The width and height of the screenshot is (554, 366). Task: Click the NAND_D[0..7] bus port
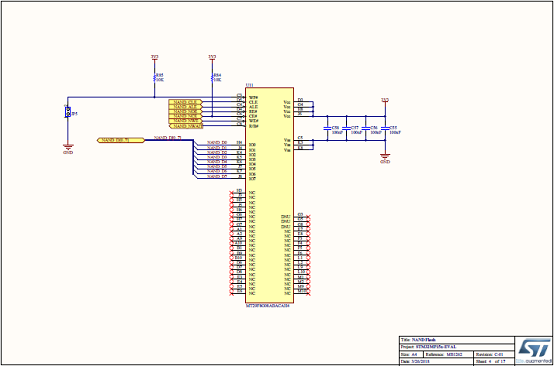(121, 140)
